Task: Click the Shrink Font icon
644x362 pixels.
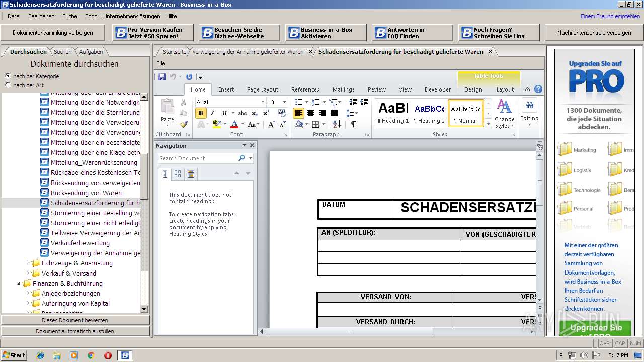Action: (283, 124)
